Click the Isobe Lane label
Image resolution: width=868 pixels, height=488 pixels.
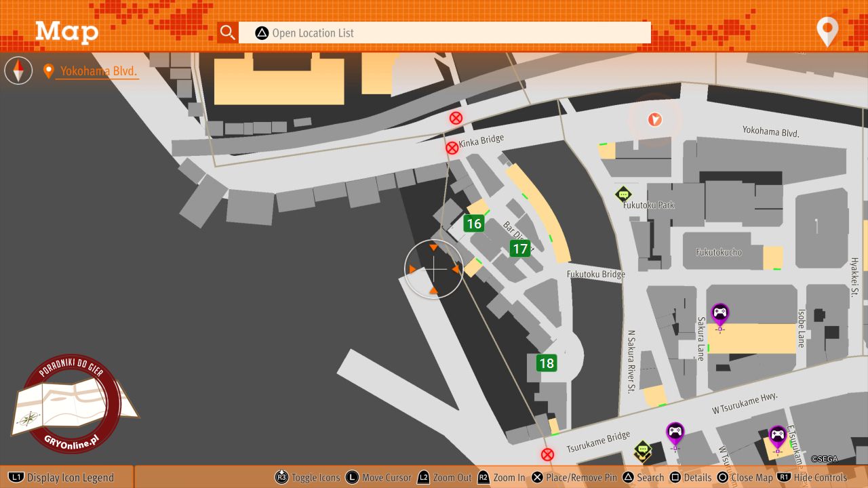pyautogui.click(x=801, y=329)
